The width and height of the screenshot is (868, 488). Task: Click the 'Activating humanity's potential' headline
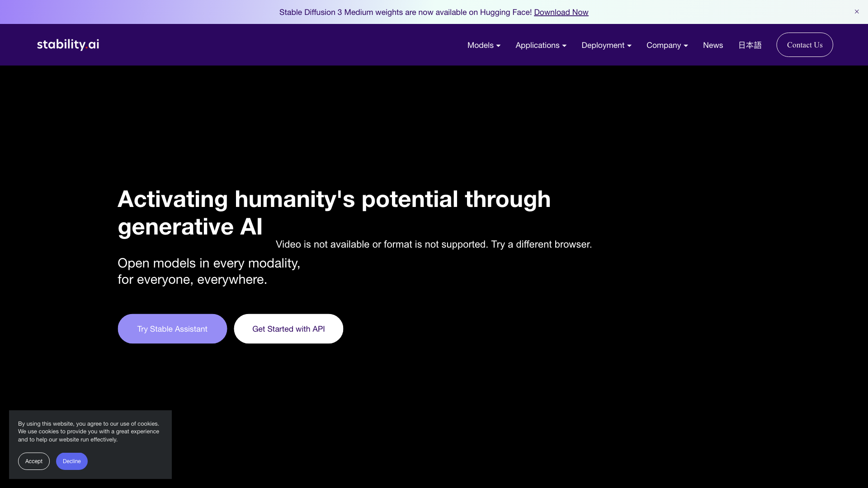(x=334, y=213)
